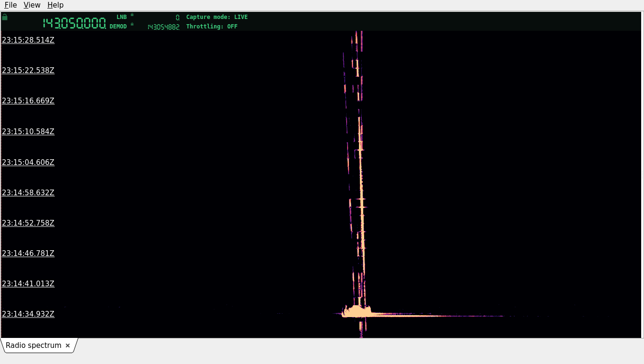Toggle the main frequency lock icon
Image resolution: width=644 pixels, height=364 pixels.
pyautogui.click(x=5, y=17)
